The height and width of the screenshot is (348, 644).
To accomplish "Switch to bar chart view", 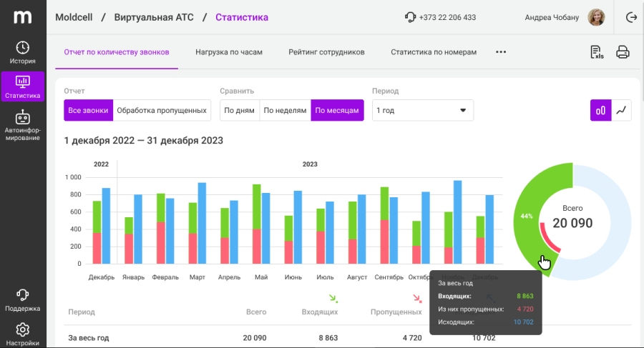I will click(600, 110).
